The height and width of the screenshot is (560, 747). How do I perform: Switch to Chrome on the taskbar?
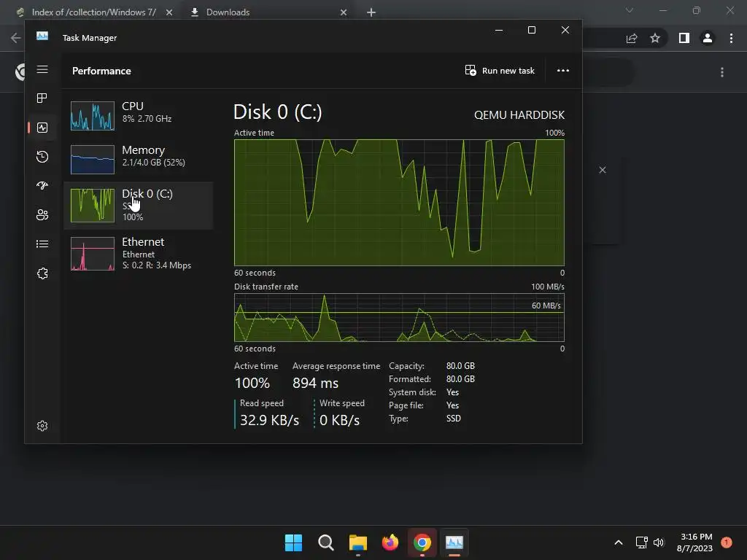pyautogui.click(x=422, y=542)
